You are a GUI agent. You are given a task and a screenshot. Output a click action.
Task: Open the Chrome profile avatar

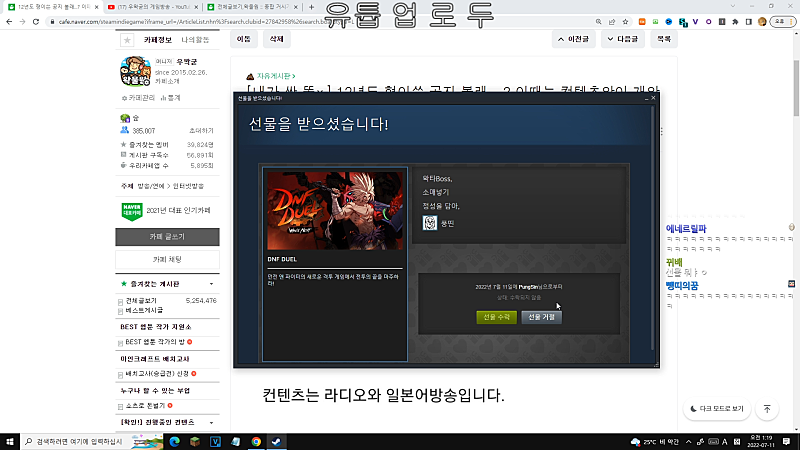[x=762, y=22]
